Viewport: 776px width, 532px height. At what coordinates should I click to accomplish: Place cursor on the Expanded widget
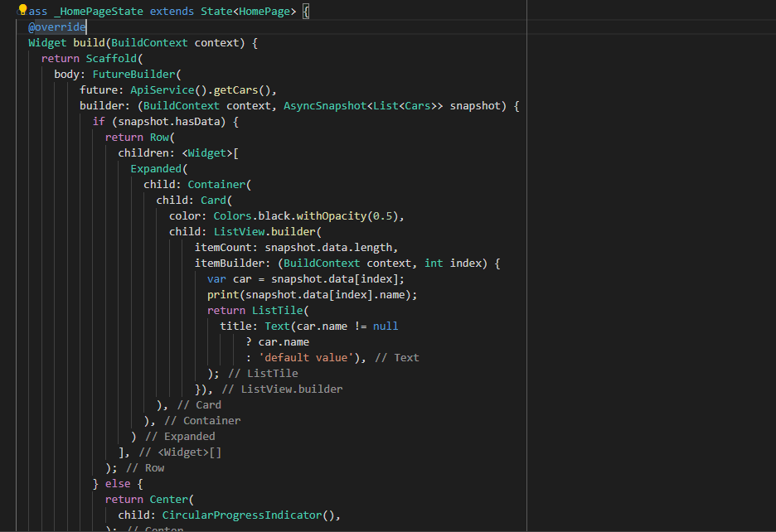click(x=156, y=168)
